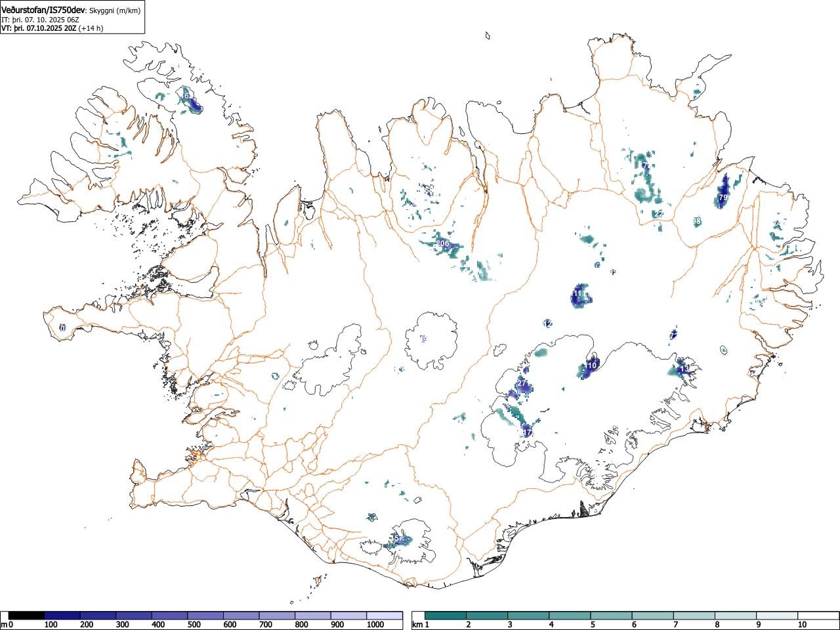Pick the 200–300 m legend color swatch
Image resolution: width=840 pixels, height=630 pixels.
[98, 616]
